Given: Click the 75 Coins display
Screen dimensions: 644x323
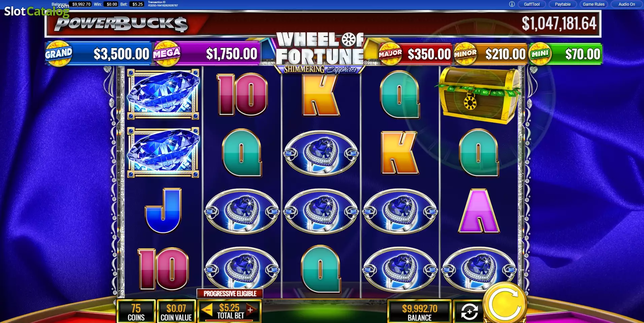Looking at the screenshot, I should [x=136, y=312].
